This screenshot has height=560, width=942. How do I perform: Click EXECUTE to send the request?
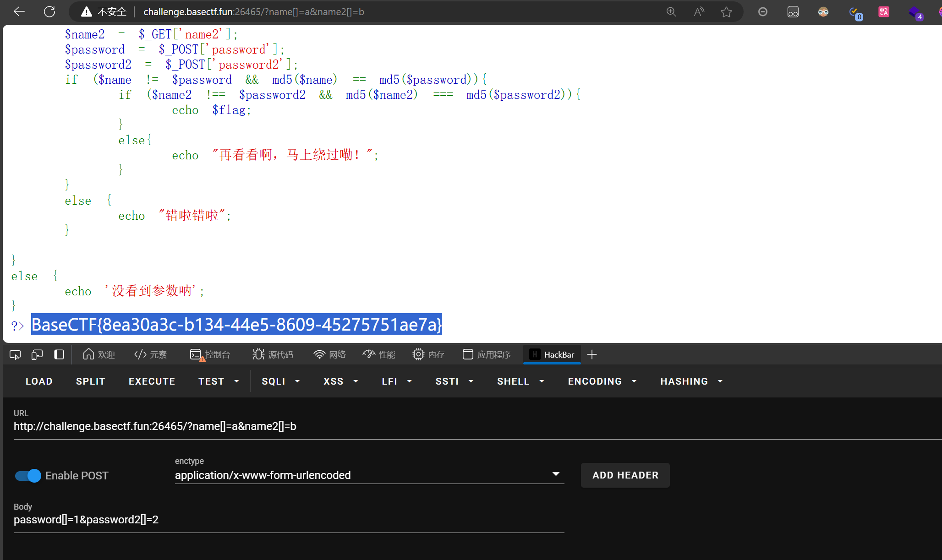click(152, 381)
